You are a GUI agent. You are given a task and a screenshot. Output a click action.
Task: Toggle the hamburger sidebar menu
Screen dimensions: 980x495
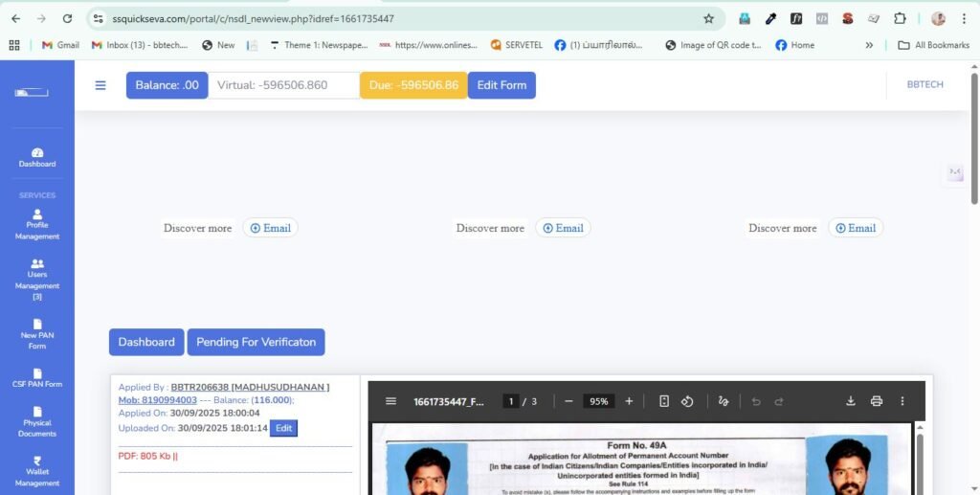pyautogui.click(x=100, y=85)
